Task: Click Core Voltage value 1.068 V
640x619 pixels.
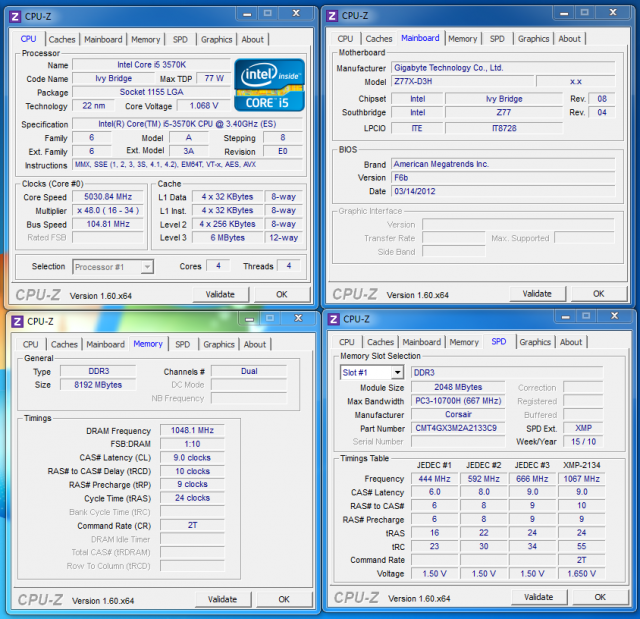Action: coord(204,106)
